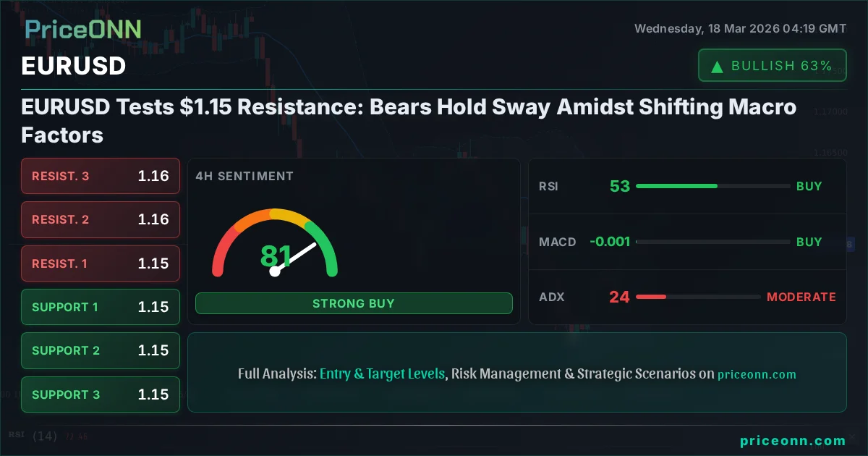Select the Support 3 level row
The image size is (868, 456).
pyautogui.click(x=101, y=394)
